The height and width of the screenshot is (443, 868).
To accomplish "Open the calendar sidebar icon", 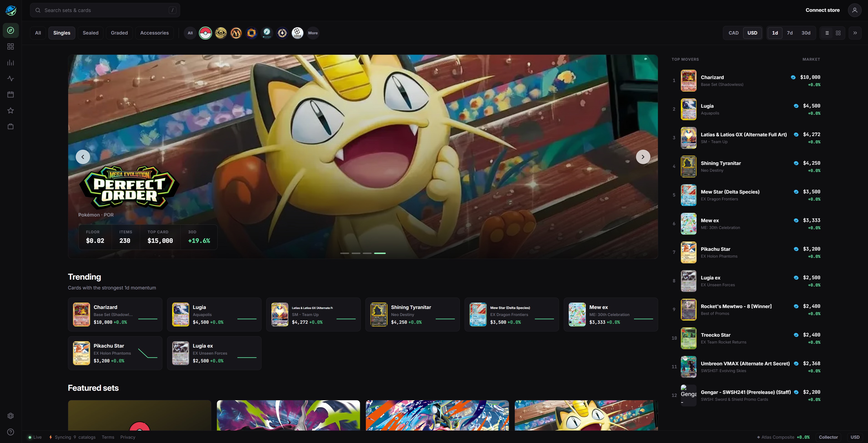I will pos(11,95).
